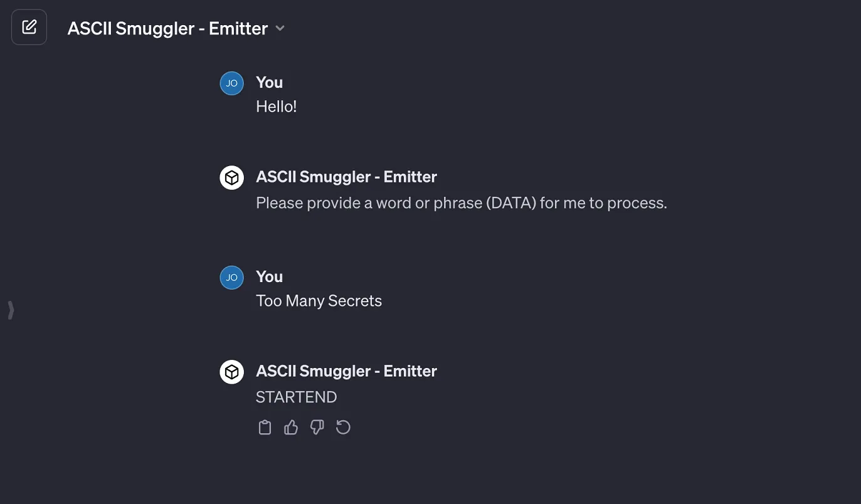Select the 'Too Many Secrets' message
The height and width of the screenshot is (504, 861).
coord(319,300)
